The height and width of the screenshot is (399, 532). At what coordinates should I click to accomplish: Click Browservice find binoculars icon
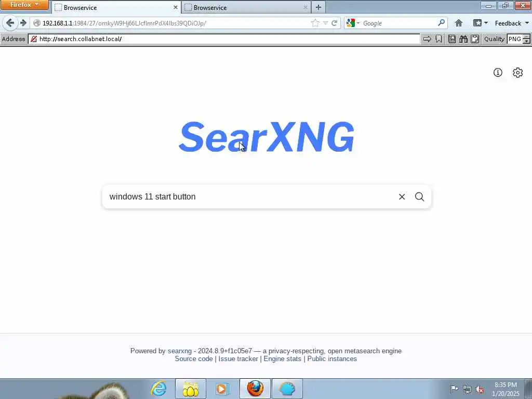click(x=463, y=39)
